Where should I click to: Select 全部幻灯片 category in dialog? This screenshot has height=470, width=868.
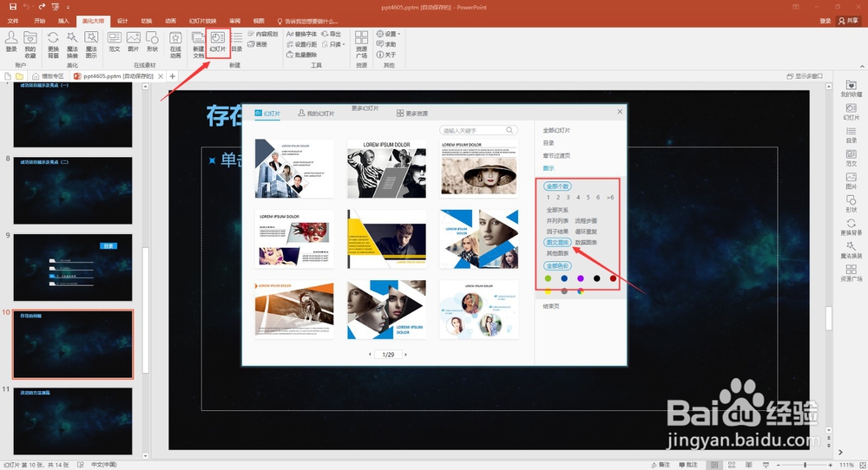click(x=556, y=130)
